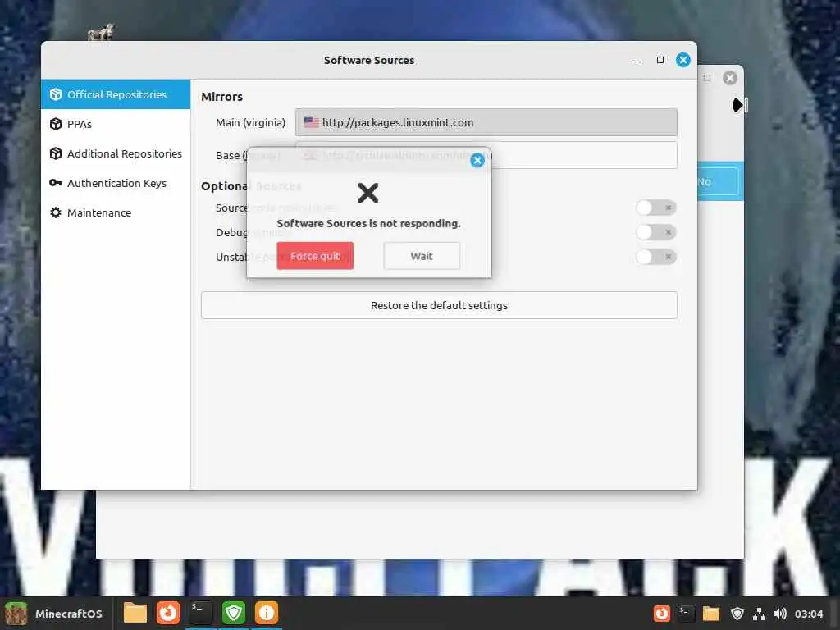Screen dimensions: 840x630
Task: Click the Software Sources title bar
Action: pos(369,60)
